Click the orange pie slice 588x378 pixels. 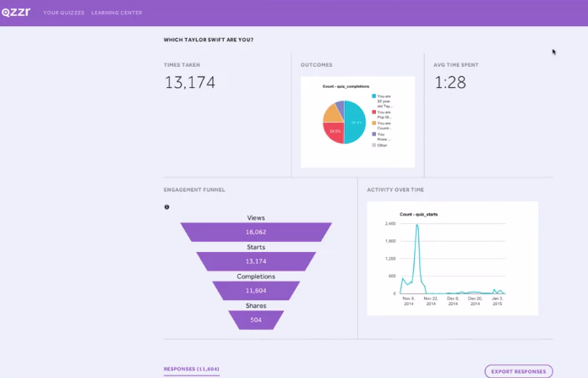(x=331, y=113)
